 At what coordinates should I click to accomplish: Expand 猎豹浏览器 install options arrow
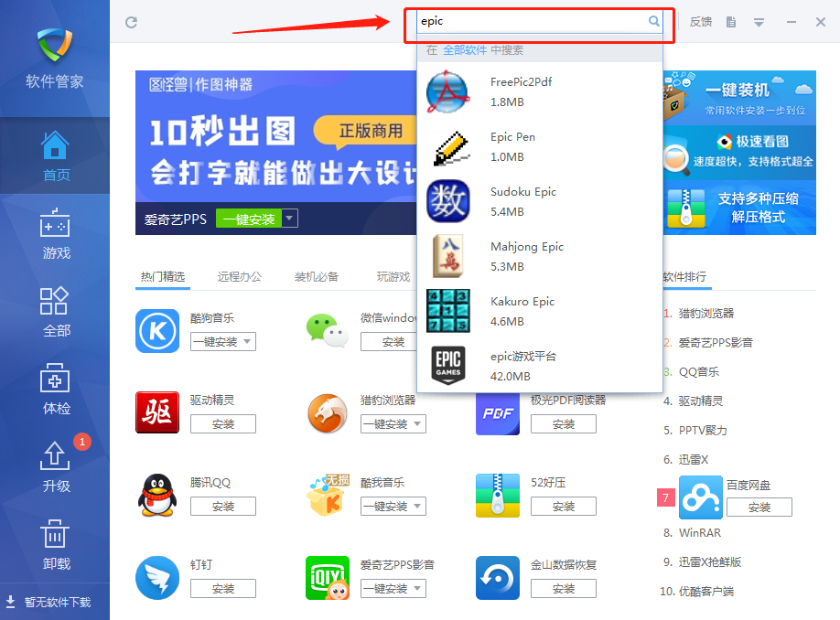tap(417, 424)
